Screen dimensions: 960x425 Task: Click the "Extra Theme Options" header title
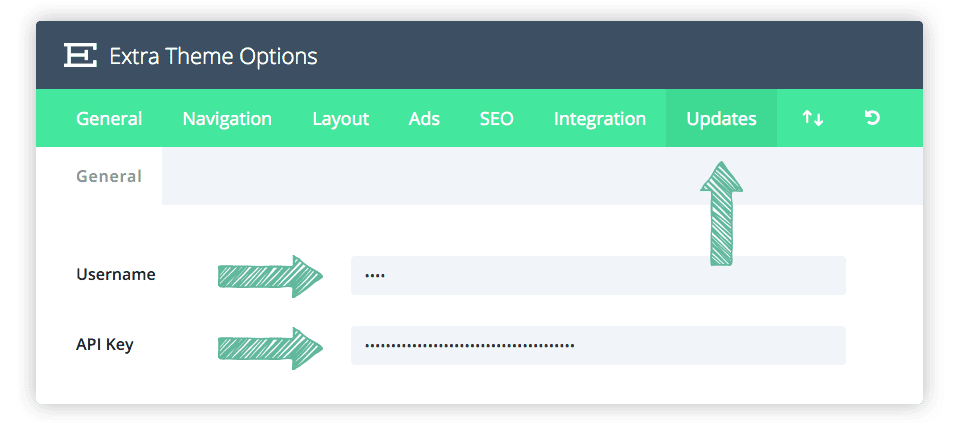tap(213, 56)
